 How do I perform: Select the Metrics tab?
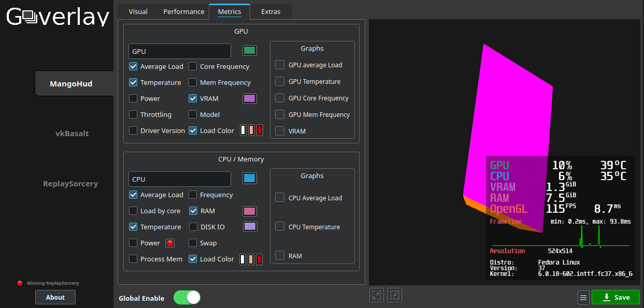click(x=230, y=11)
